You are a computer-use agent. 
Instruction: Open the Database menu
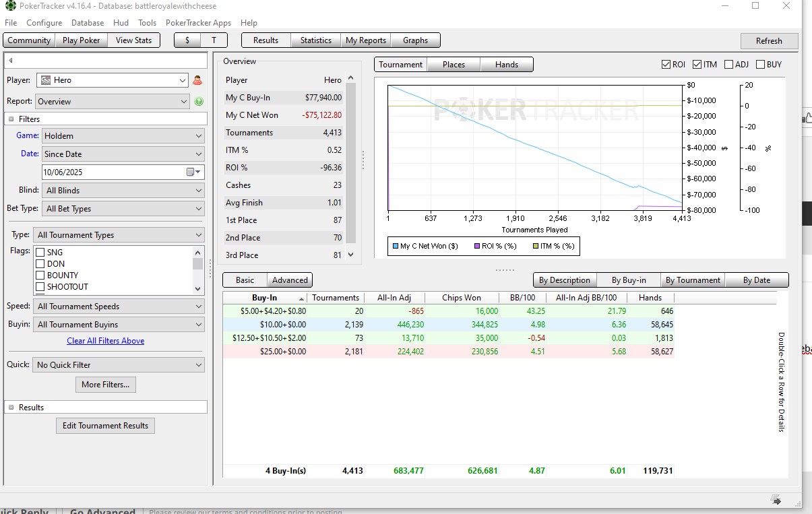click(x=88, y=23)
